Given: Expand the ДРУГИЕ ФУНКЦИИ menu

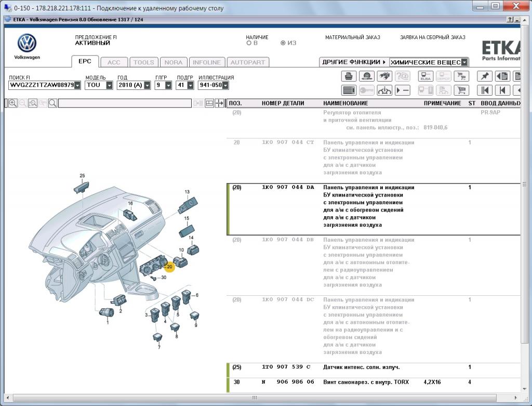Looking at the screenshot, I should pos(354,62).
